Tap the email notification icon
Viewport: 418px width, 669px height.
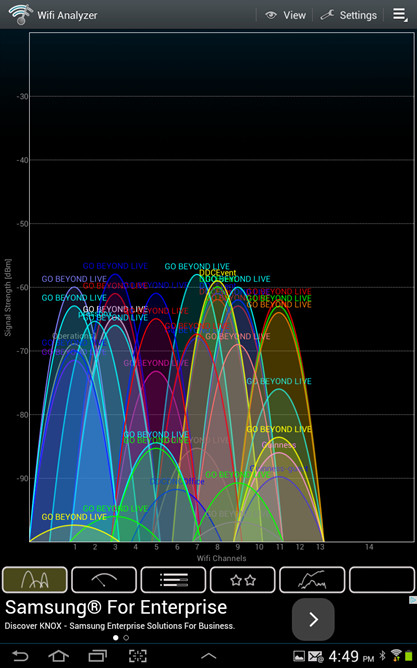pos(316,656)
